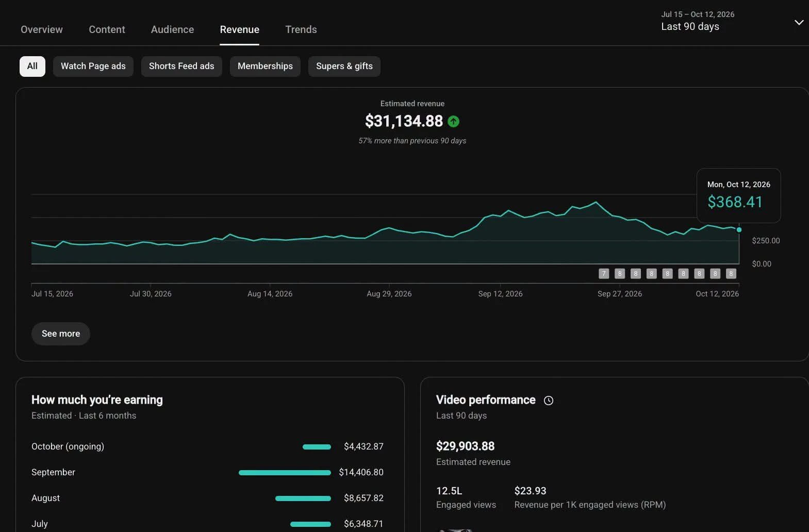Click the Aug 29, 2026 axis label
The width and height of the screenshot is (809, 532).
click(x=389, y=294)
